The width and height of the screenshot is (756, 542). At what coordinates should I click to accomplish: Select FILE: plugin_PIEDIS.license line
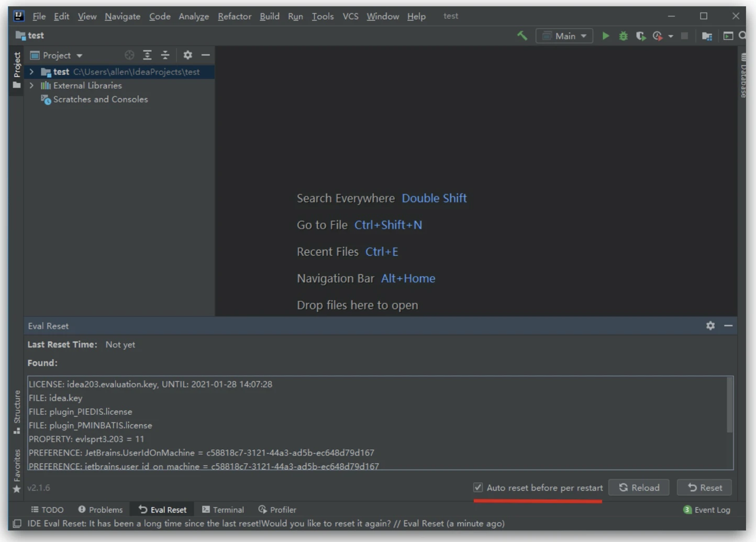click(81, 412)
